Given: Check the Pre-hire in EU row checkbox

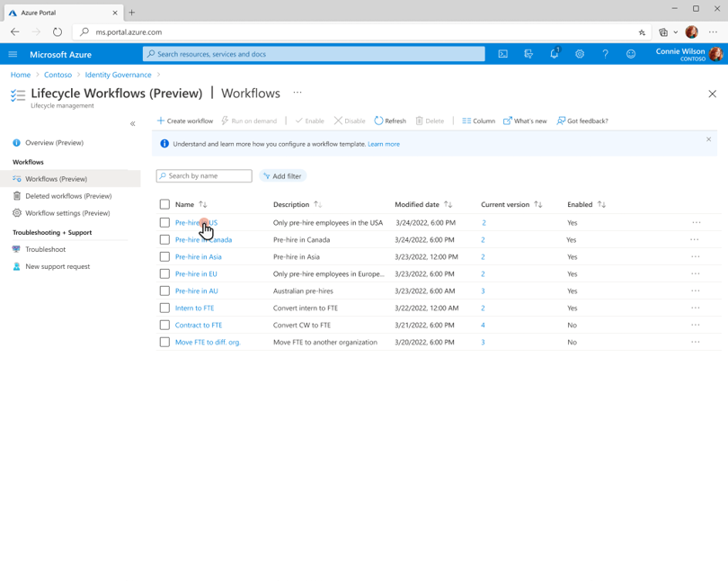Looking at the screenshot, I should tap(164, 274).
